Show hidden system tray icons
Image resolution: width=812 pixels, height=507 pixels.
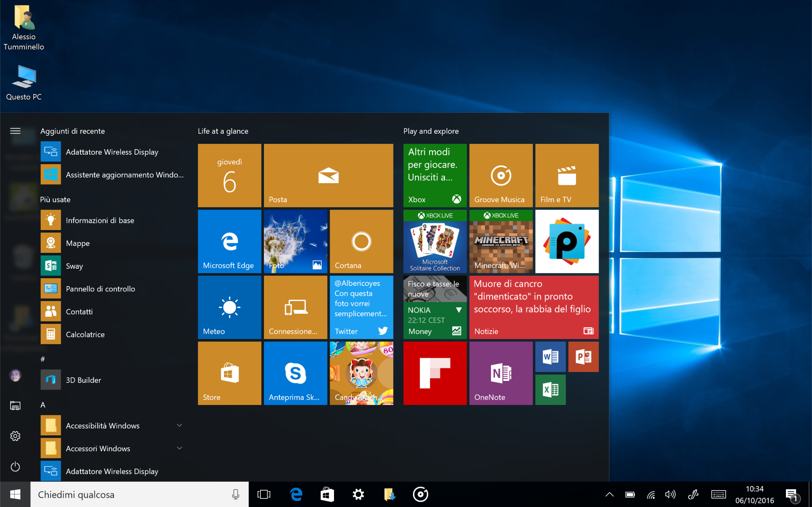[610, 494]
